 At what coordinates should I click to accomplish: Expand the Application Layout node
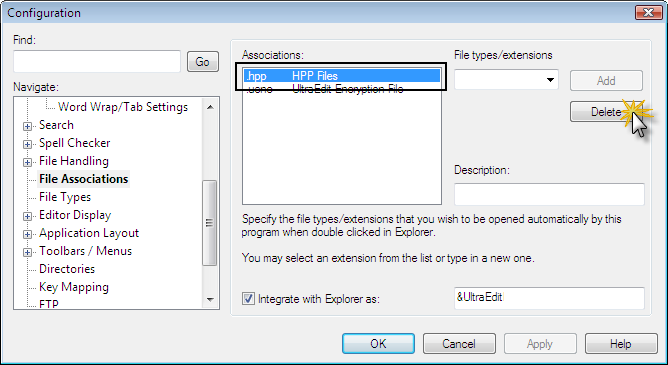pos(27,234)
